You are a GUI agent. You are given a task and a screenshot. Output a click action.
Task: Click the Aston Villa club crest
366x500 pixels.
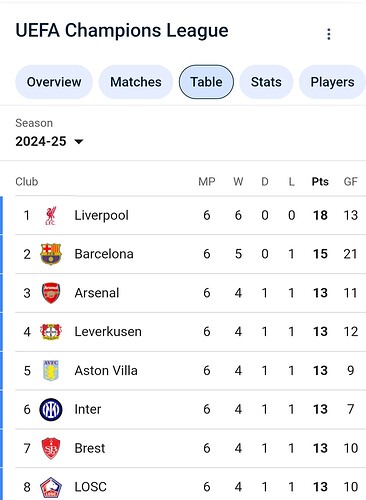point(51,370)
